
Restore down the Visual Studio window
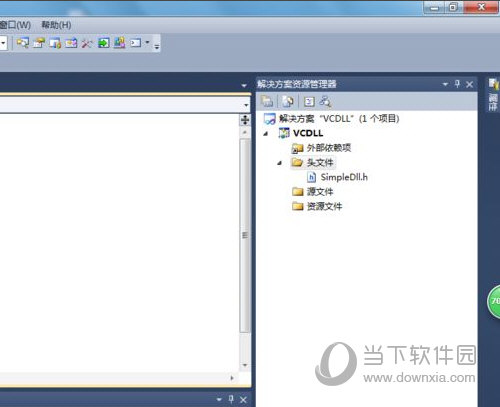tap(454, 7)
